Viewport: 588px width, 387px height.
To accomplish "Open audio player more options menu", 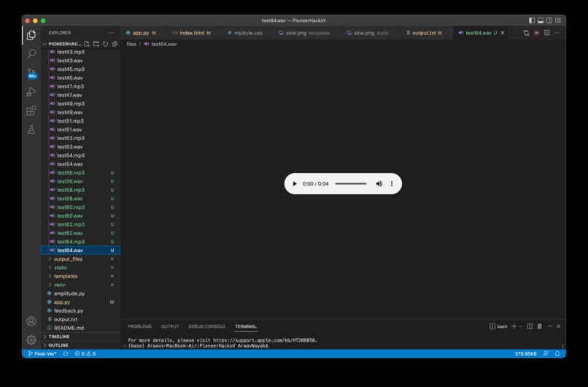I will pos(392,183).
